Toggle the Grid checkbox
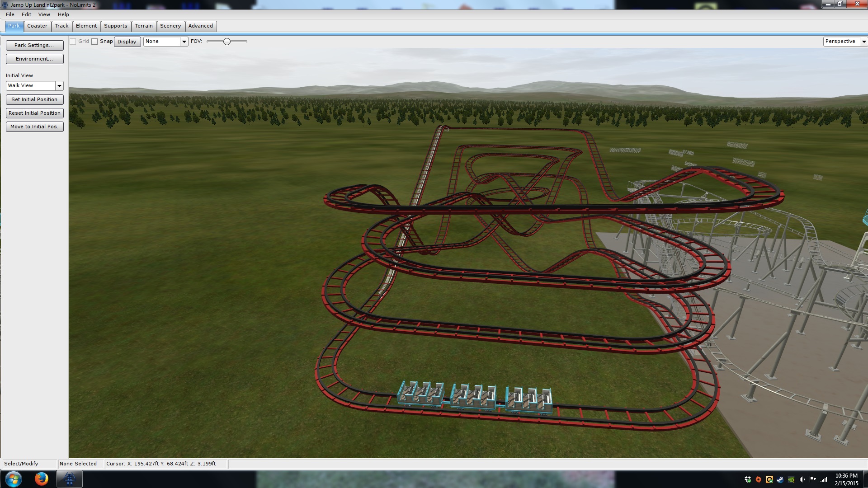 click(x=73, y=42)
